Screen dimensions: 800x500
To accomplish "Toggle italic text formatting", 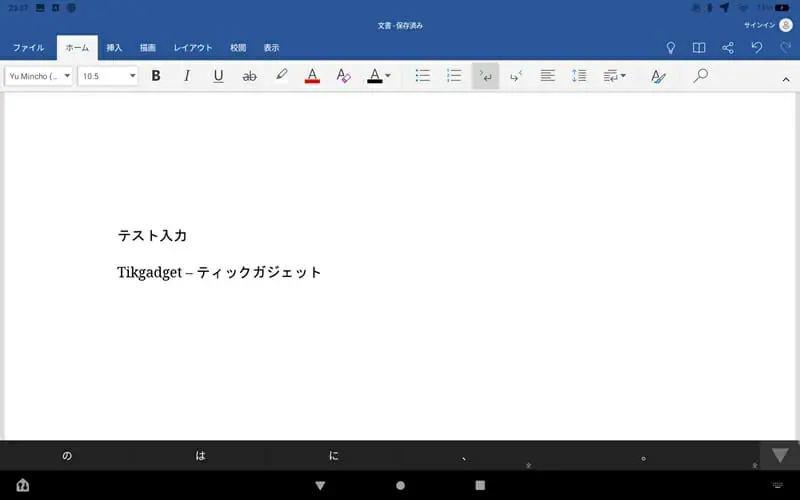I will pyautogui.click(x=187, y=76).
